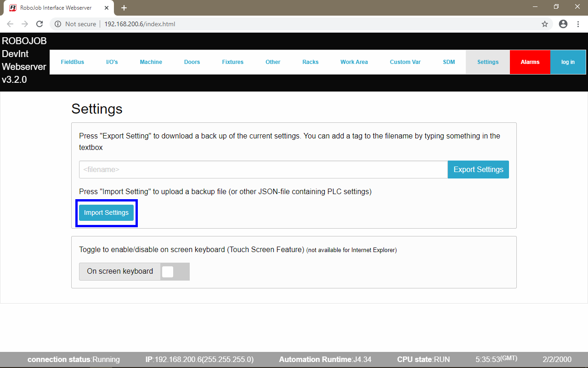
Task: Click the address bar URL 192.168.200.6/index.html
Action: pyautogui.click(x=140, y=24)
